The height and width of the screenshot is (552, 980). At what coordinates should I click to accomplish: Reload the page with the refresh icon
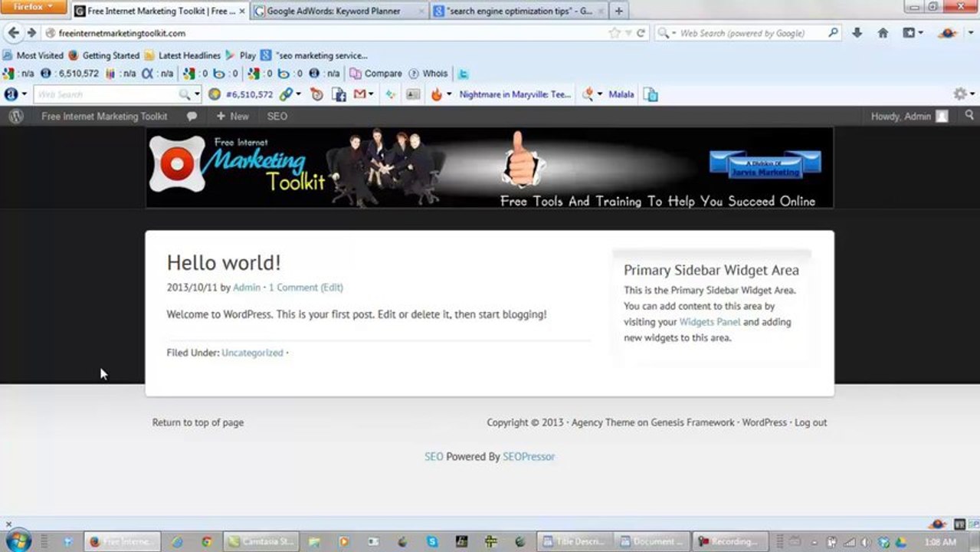coord(641,33)
